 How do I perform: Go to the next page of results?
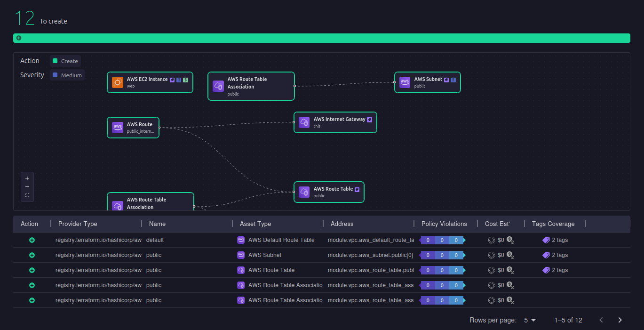(620, 320)
